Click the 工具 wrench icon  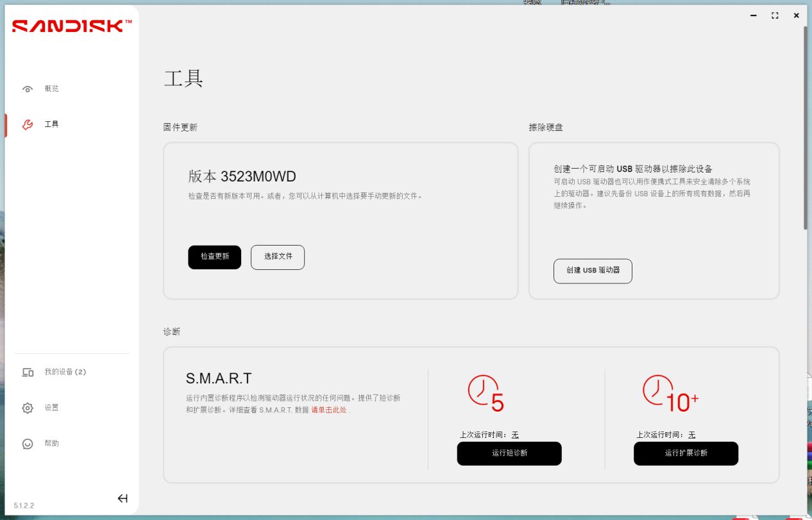(x=28, y=124)
